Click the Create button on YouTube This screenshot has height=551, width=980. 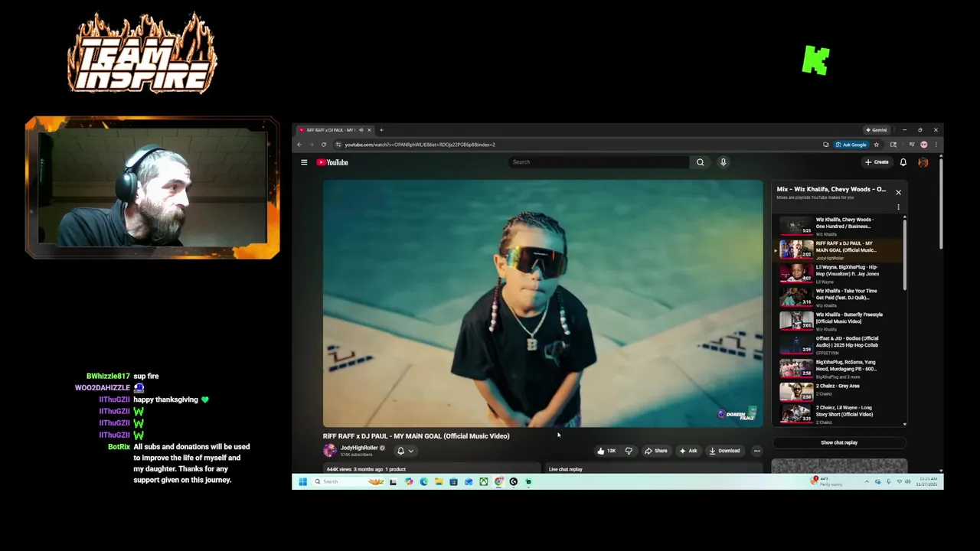(x=877, y=162)
